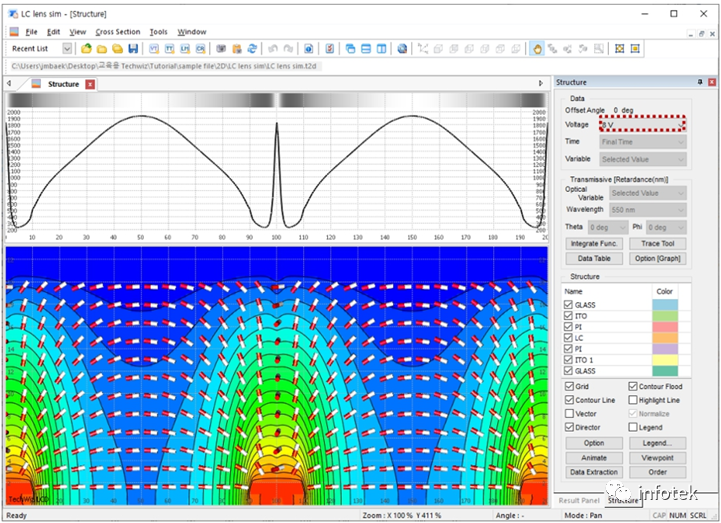Click the cascade windows toolbar icon
The width and height of the screenshot is (721, 523).
350,49
